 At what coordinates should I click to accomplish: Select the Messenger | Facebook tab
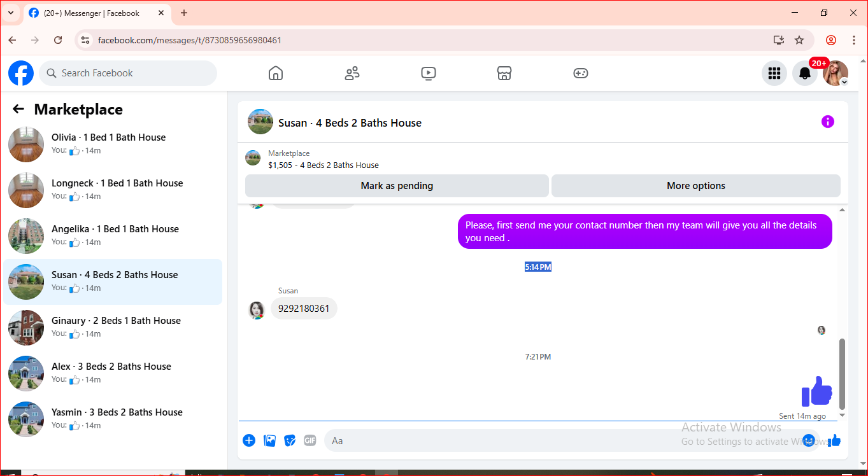coord(97,13)
